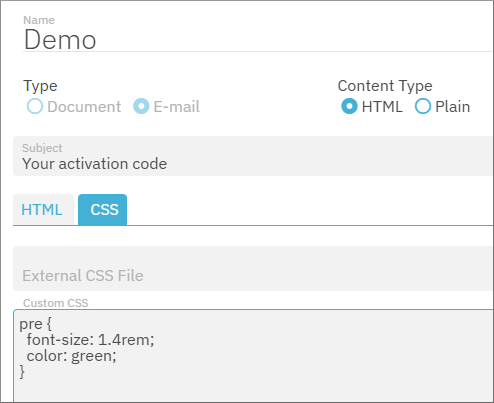Edit the Name field containing Demo
The image size is (494, 403).
point(258,40)
